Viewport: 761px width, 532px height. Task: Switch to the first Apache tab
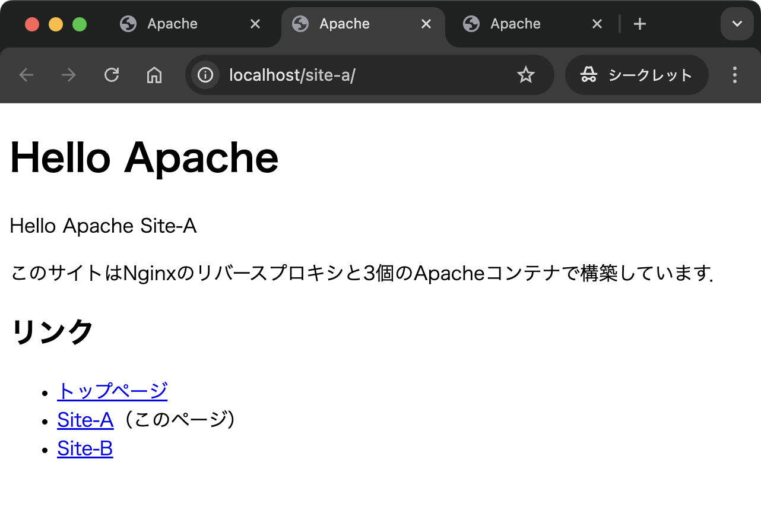click(172, 24)
